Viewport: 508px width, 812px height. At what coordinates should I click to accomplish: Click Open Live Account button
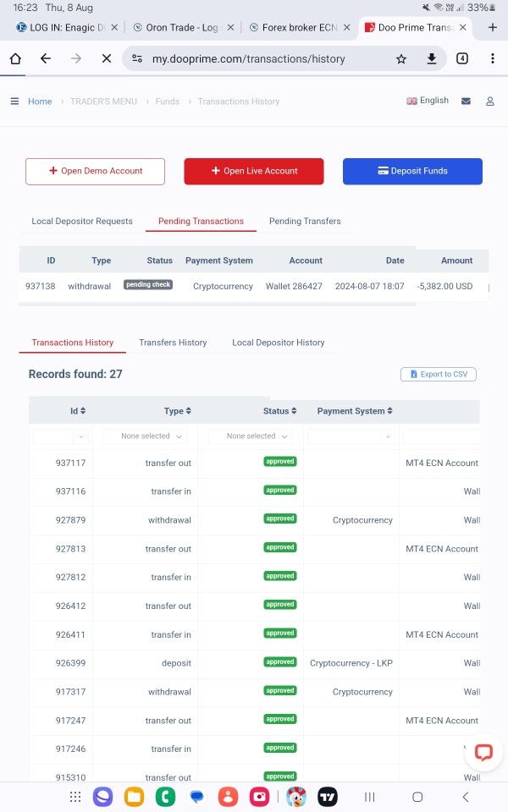254,171
